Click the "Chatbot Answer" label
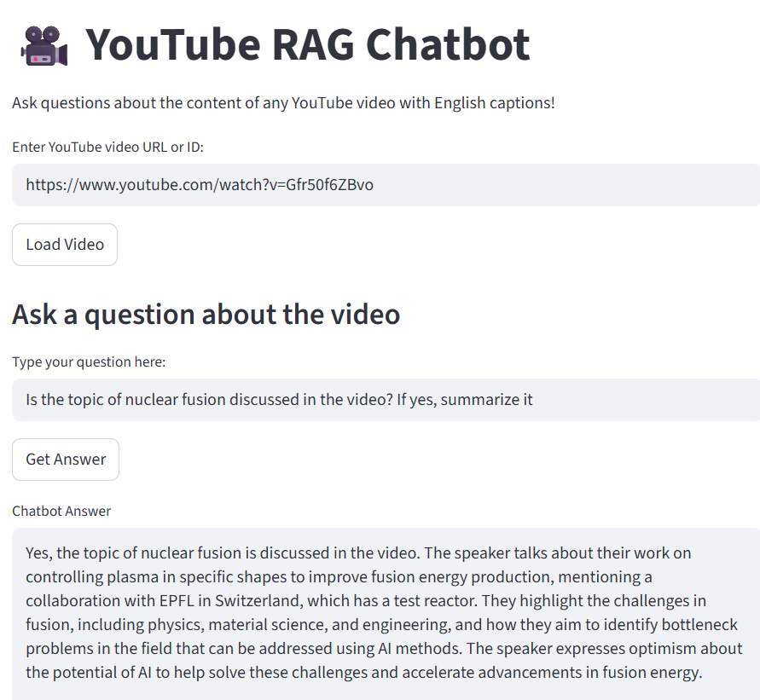 click(61, 511)
